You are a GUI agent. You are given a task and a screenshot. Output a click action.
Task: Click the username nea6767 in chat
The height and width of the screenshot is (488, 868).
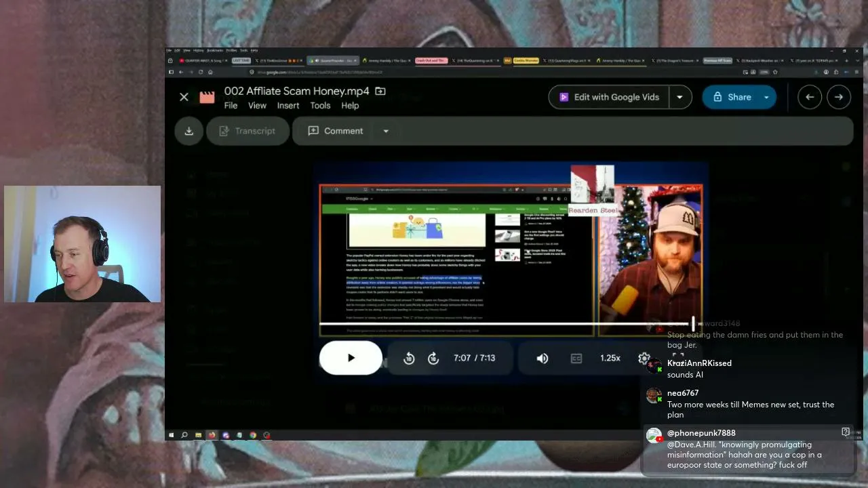(683, 393)
